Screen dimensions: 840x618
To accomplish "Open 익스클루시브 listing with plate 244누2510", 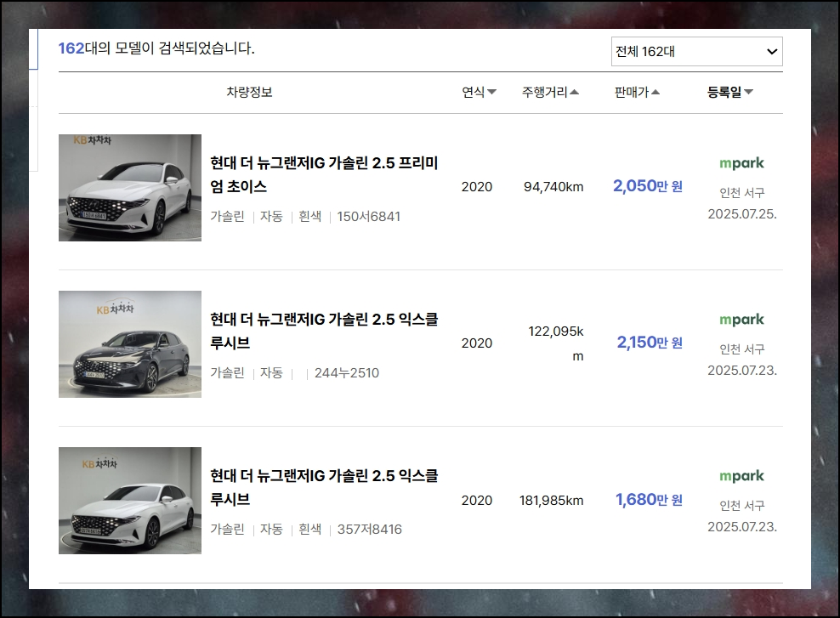I will point(324,331).
